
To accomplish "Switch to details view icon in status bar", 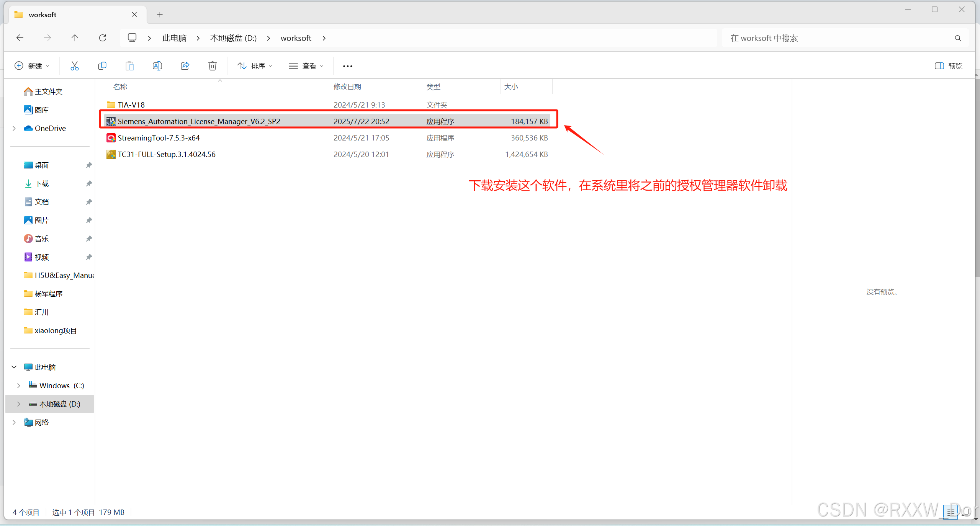I will point(951,511).
